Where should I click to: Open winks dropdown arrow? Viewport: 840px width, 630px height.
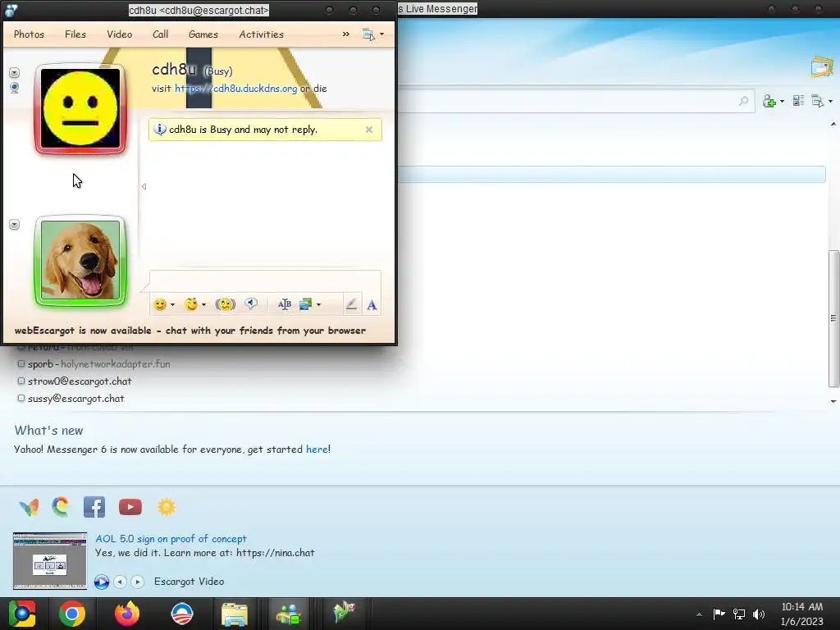coord(203,305)
